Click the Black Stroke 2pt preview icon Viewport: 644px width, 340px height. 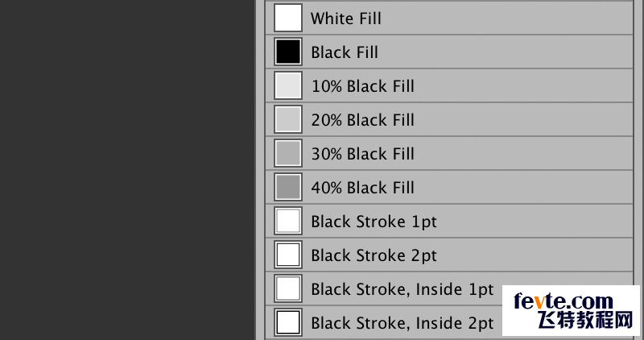288,255
